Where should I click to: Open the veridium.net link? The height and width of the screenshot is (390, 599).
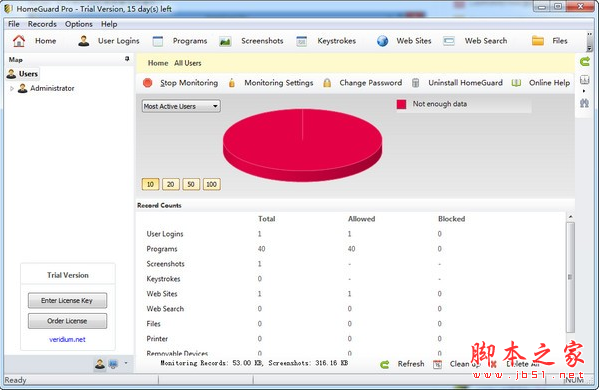tap(67, 339)
